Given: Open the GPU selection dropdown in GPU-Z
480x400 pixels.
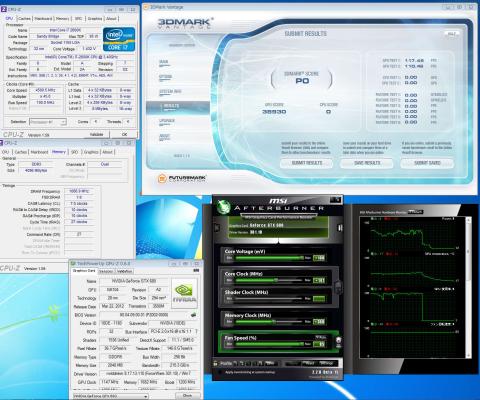Looking at the screenshot, I should [x=110, y=396].
